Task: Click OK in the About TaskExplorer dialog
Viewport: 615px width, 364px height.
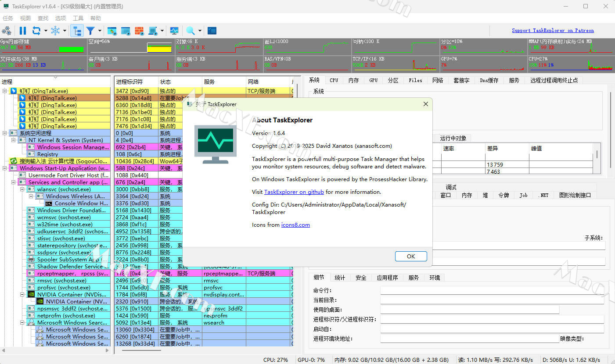Action: (x=411, y=257)
